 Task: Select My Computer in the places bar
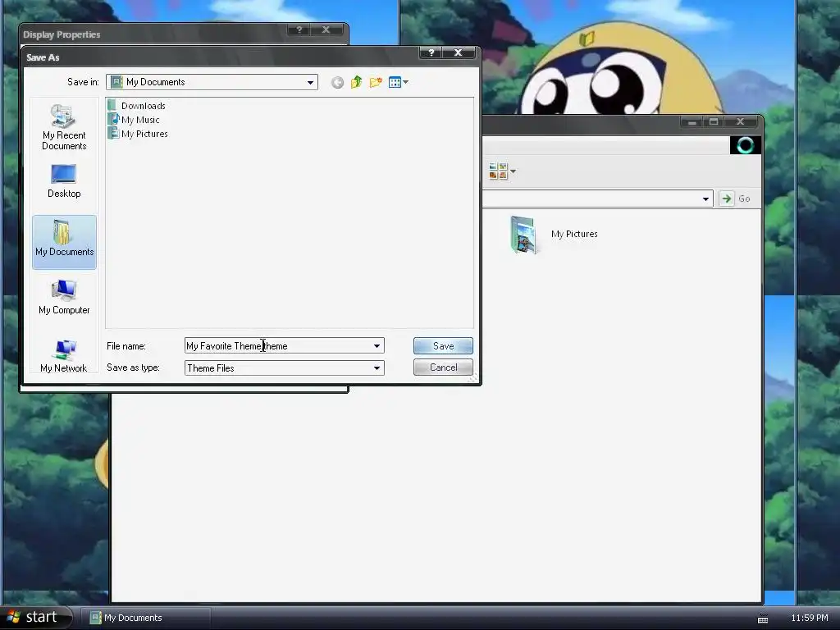pos(64,297)
